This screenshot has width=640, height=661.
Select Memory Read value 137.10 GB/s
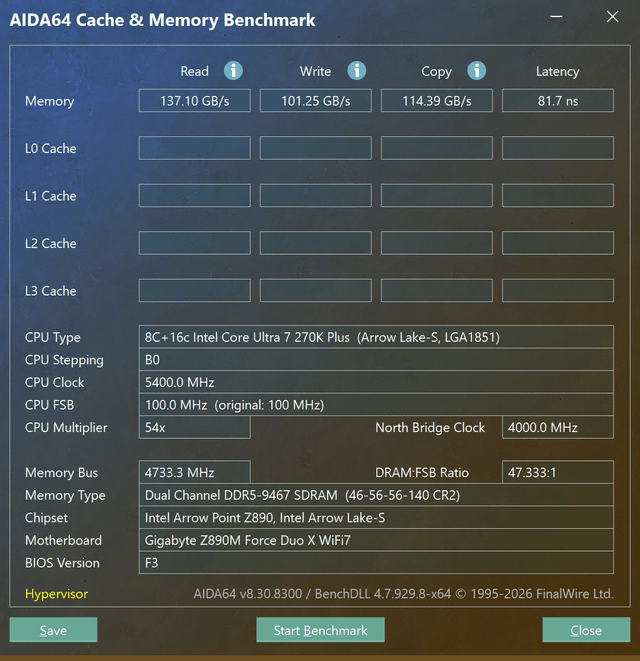195,101
